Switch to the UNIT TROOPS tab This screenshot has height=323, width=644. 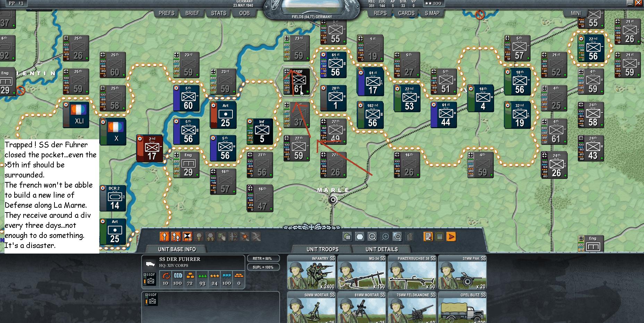click(322, 249)
